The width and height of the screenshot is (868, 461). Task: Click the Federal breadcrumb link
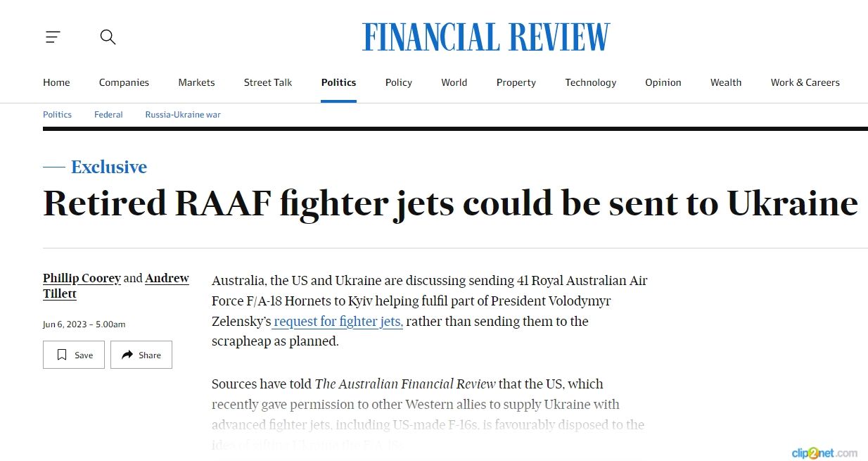(108, 115)
